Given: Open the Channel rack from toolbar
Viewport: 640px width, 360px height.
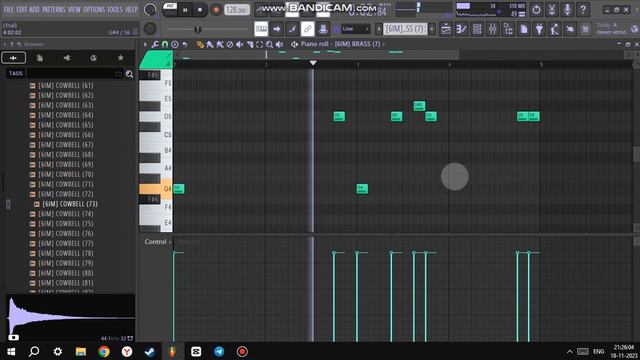Looking at the screenshot, I should [477, 29].
